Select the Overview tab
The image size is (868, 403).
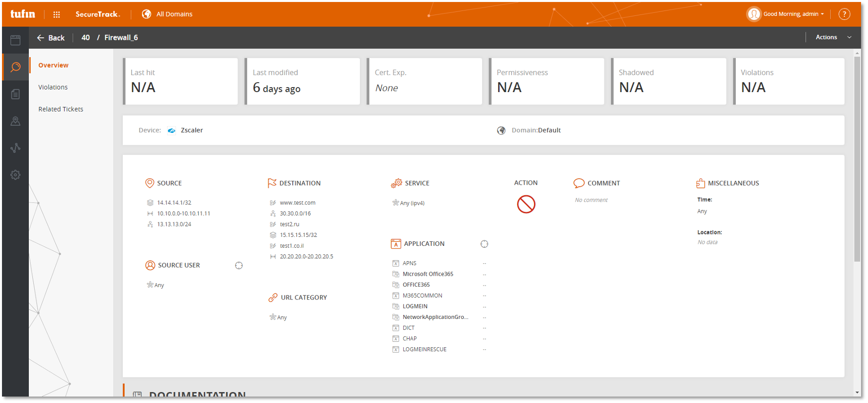(53, 65)
